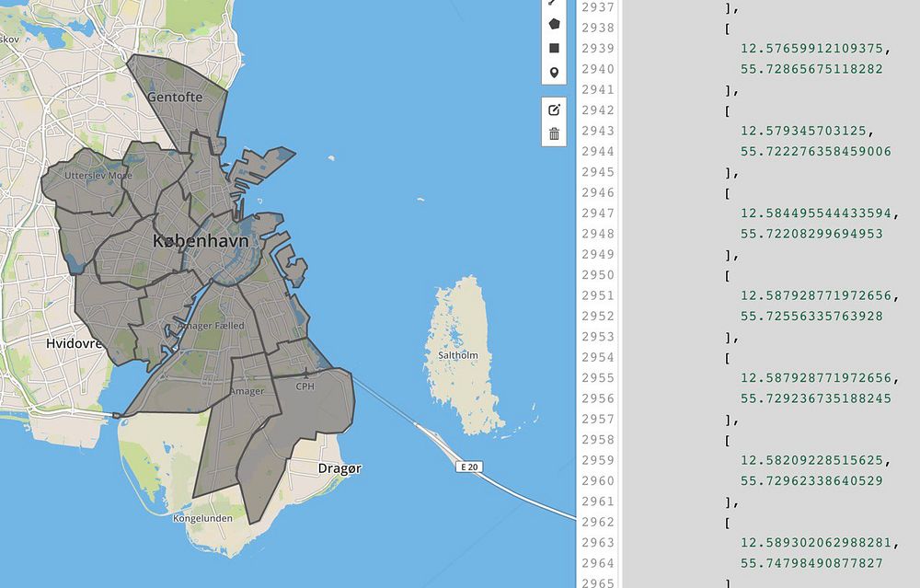Click coordinate value 12.589302062988281

point(815,543)
